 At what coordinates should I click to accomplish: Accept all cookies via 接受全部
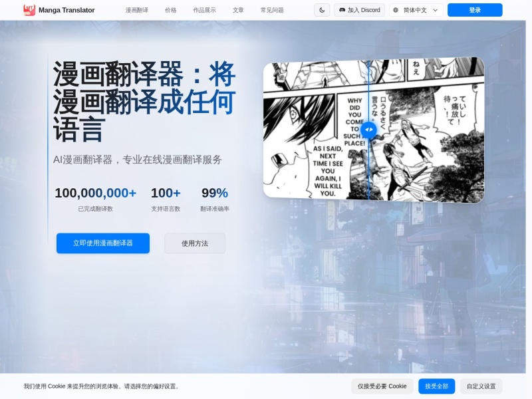click(437, 386)
